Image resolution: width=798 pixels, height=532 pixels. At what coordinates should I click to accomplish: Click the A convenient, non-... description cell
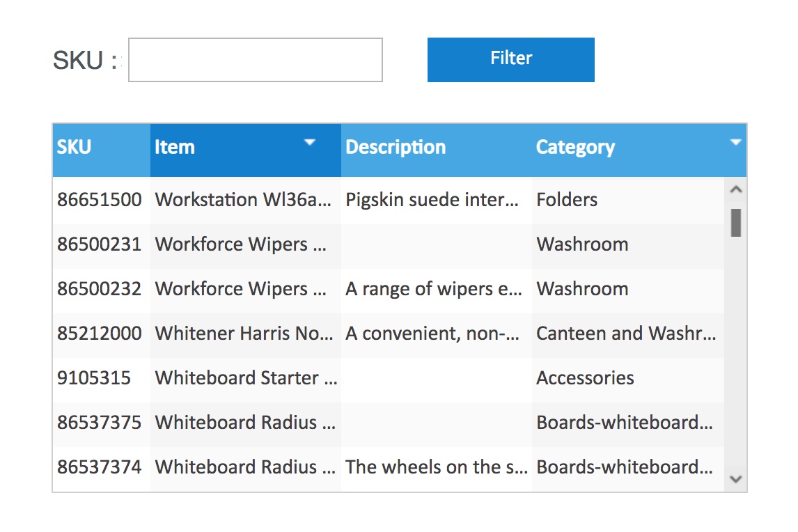coord(436,334)
